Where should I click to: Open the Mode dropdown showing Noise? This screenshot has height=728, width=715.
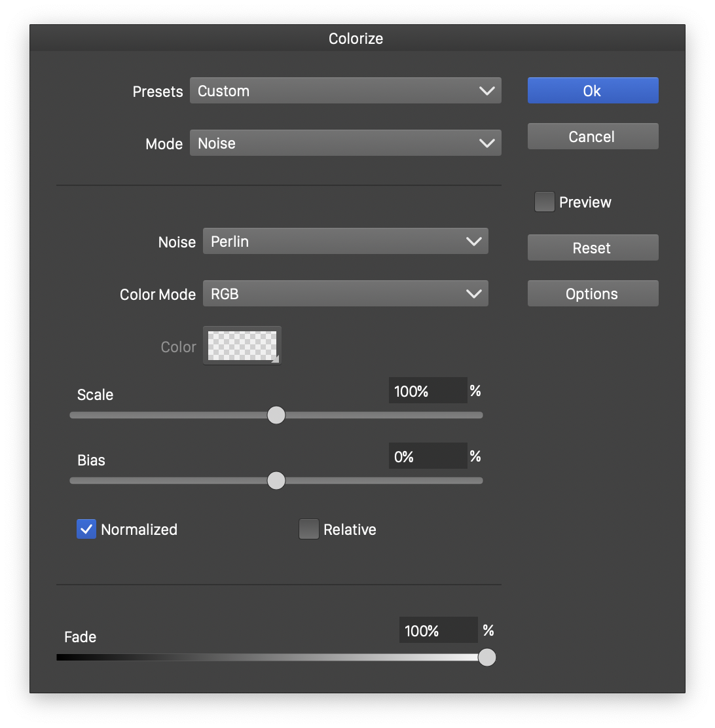pyautogui.click(x=345, y=143)
